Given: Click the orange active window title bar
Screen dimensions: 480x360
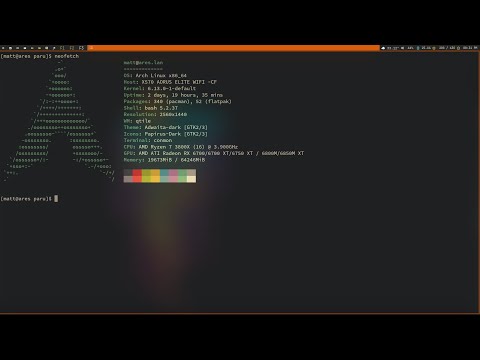Looking at the screenshot, I should coord(233,48).
